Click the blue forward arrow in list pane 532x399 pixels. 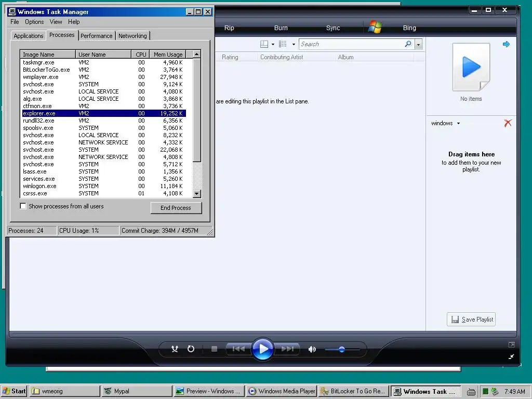point(506,44)
